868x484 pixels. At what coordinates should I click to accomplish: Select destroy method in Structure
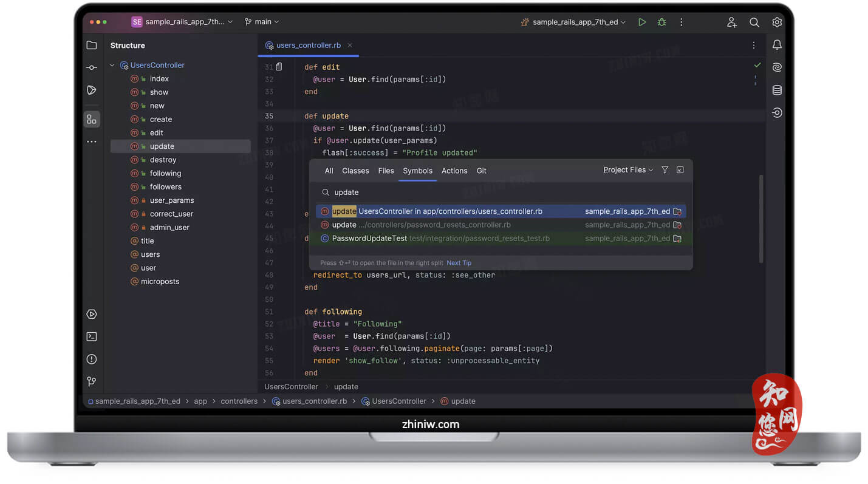click(163, 160)
